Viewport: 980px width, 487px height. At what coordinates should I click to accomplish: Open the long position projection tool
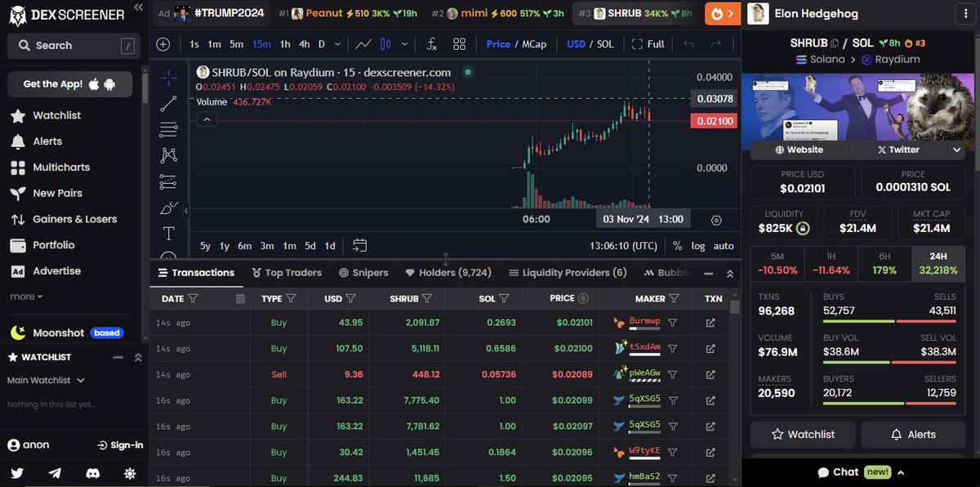click(168, 181)
